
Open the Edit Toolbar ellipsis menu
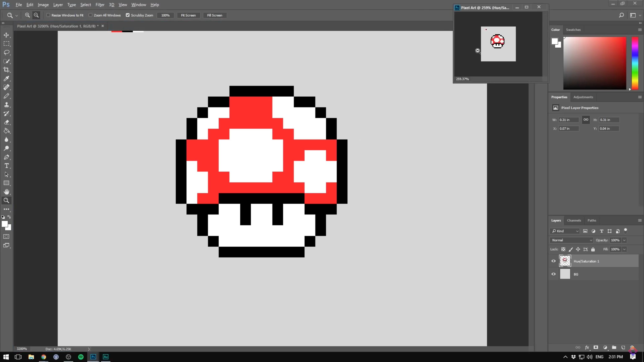6,209
